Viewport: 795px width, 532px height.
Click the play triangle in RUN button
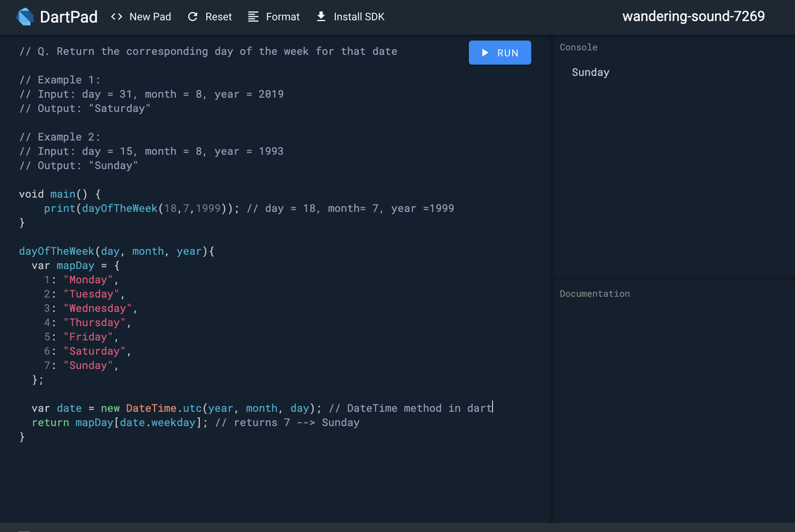click(x=485, y=53)
